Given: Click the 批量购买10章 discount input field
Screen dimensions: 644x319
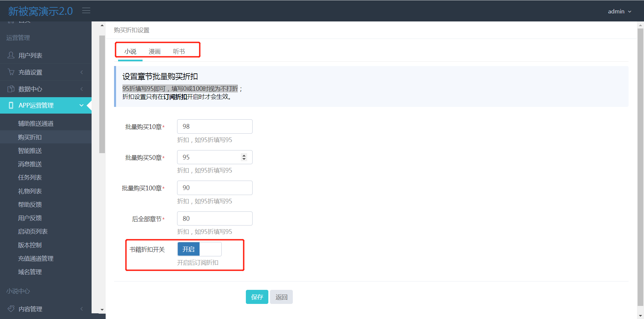Looking at the screenshot, I should click(x=215, y=126).
